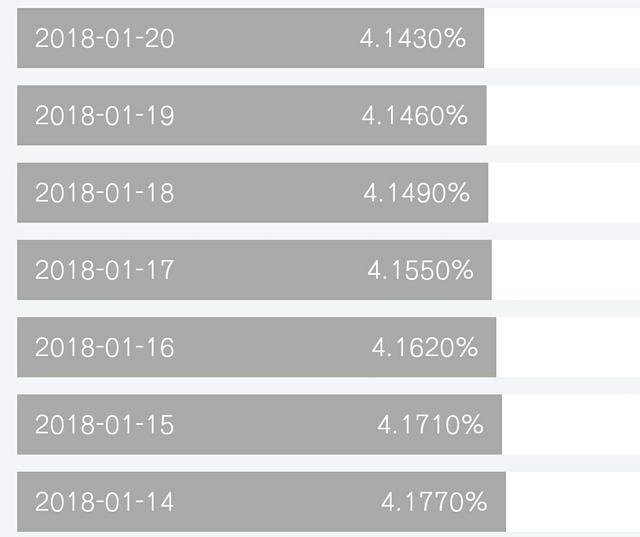Tap the 4.1620% rate value
The image size is (640, 537).
coord(425,348)
